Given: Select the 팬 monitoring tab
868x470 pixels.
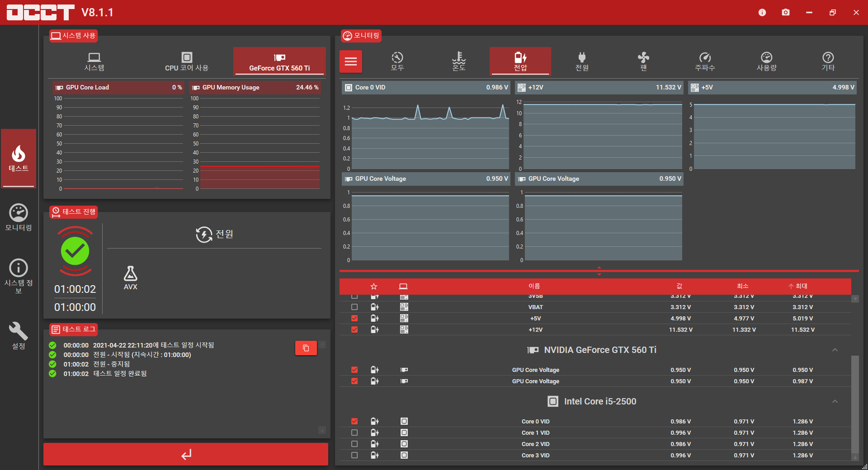Looking at the screenshot, I should [x=643, y=61].
